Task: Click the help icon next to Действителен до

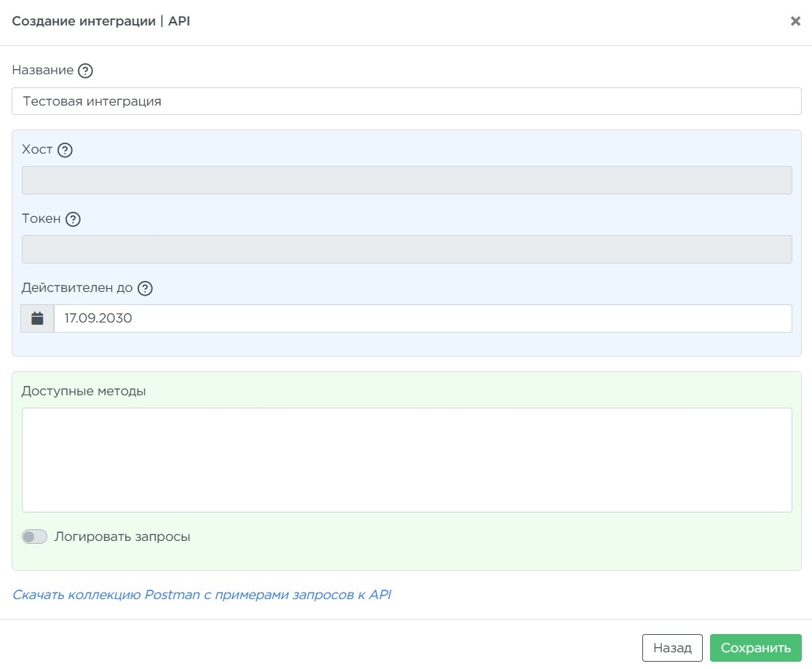Action: pyautogui.click(x=145, y=288)
